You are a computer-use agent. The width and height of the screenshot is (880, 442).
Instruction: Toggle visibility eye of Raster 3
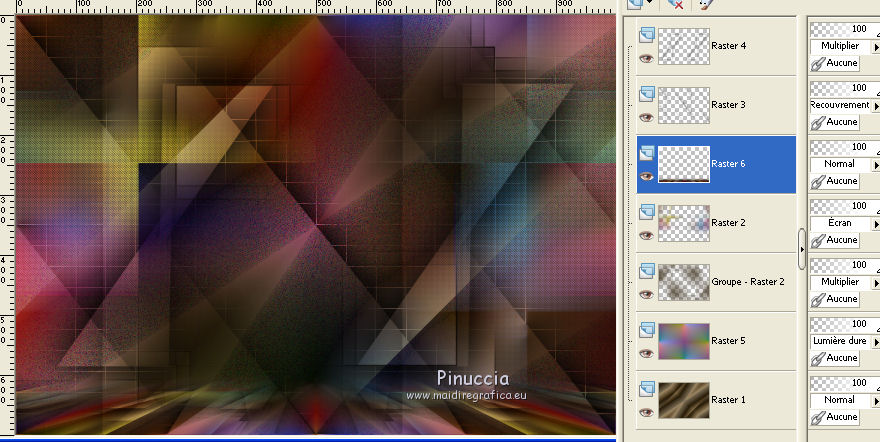tap(647, 117)
